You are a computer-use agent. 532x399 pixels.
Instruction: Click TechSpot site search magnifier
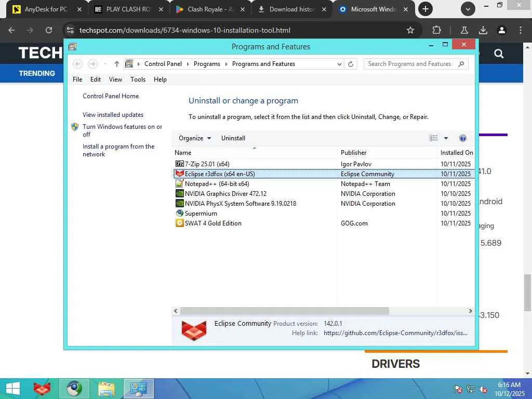(x=499, y=54)
